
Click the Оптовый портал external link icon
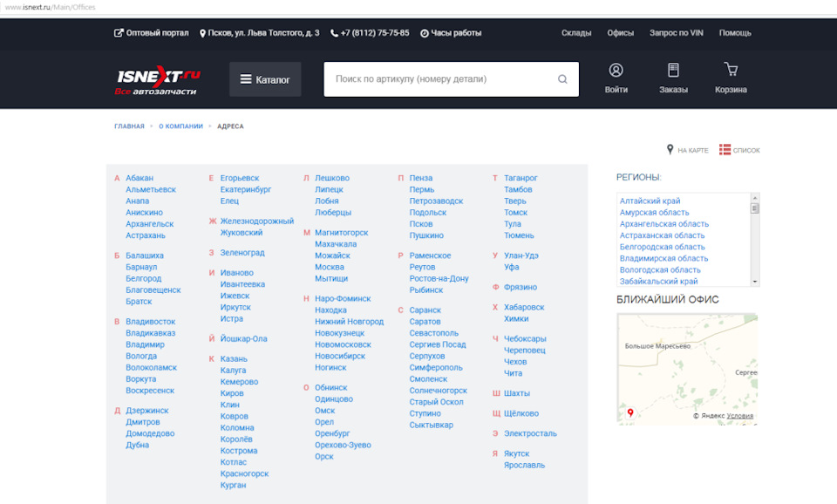tap(119, 33)
